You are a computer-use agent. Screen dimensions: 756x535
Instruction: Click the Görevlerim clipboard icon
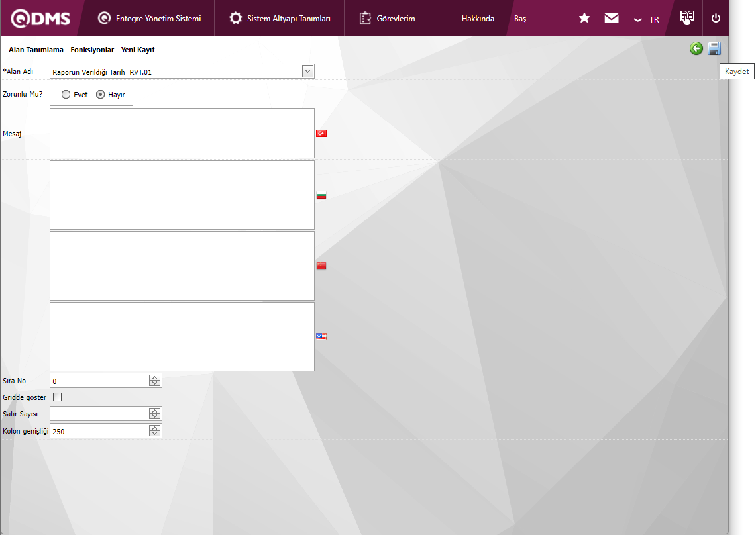click(365, 18)
